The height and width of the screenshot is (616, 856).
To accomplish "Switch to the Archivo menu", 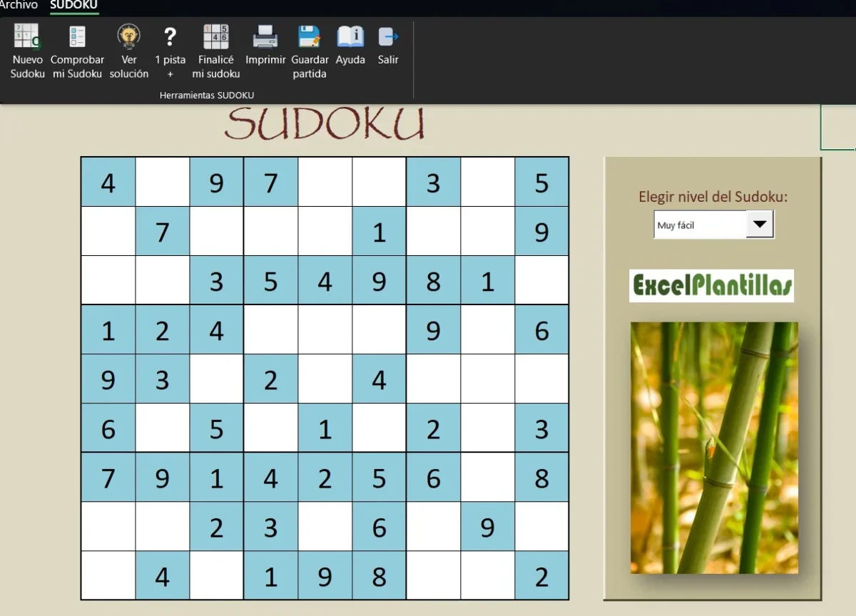I will [x=19, y=6].
